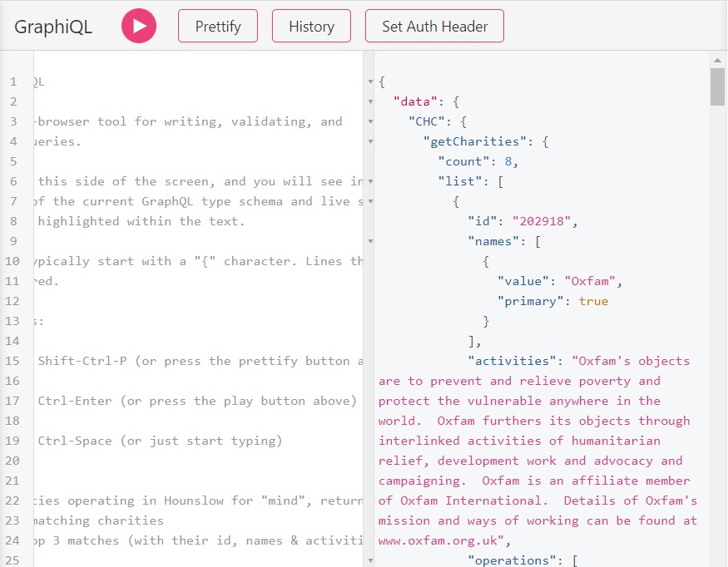Collapse the "operations" array

370,560
